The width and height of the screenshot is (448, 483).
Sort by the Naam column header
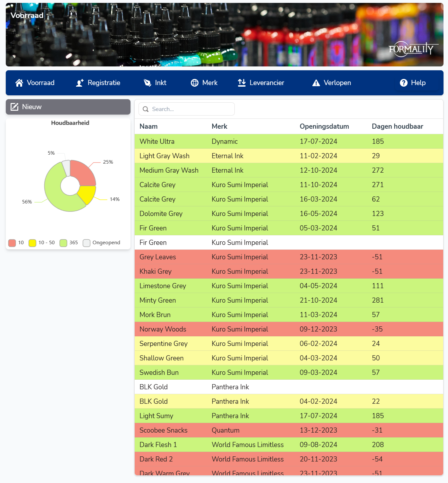pos(148,126)
